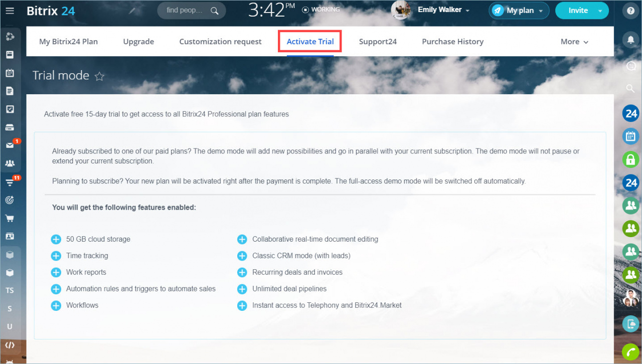Click 'Instant access to Telephony and Bitrix24.Market' text
The height and width of the screenshot is (364, 642).
(x=327, y=305)
